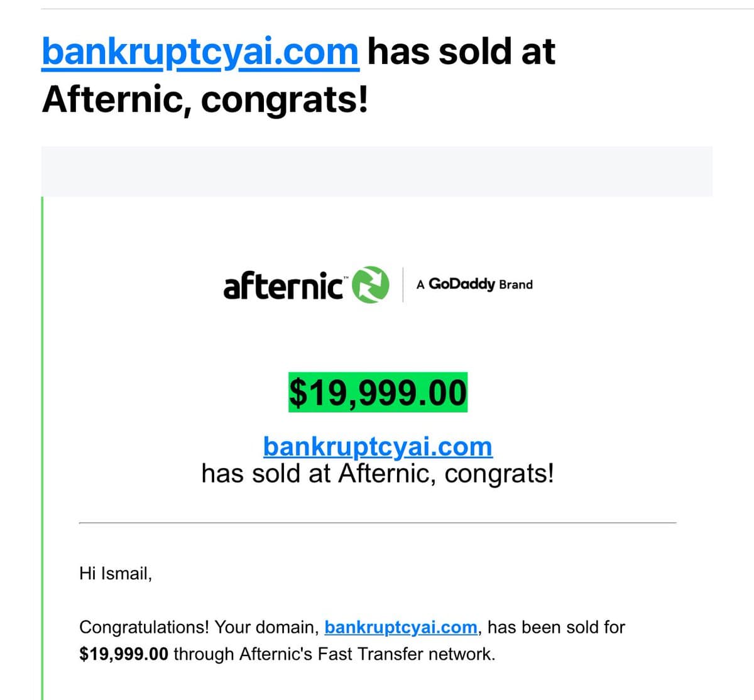The width and height of the screenshot is (754, 700).
Task: Select the green highlighted $19,999.00 price
Action: coord(378,392)
